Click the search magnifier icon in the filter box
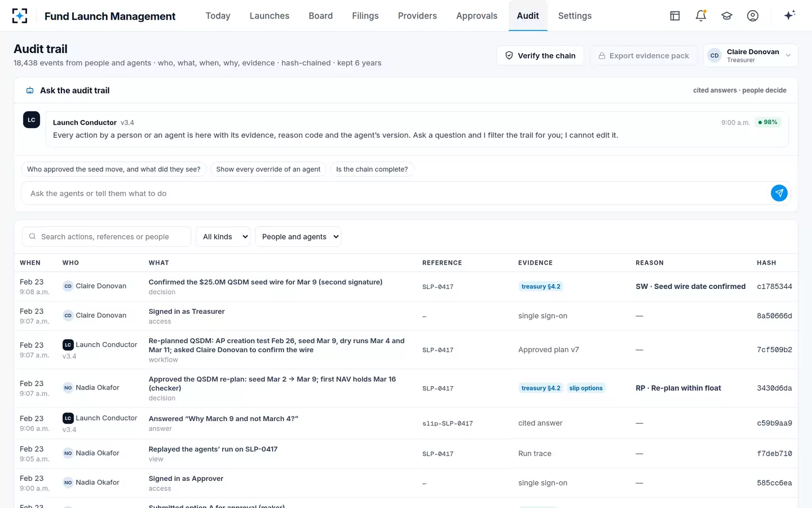 32,237
